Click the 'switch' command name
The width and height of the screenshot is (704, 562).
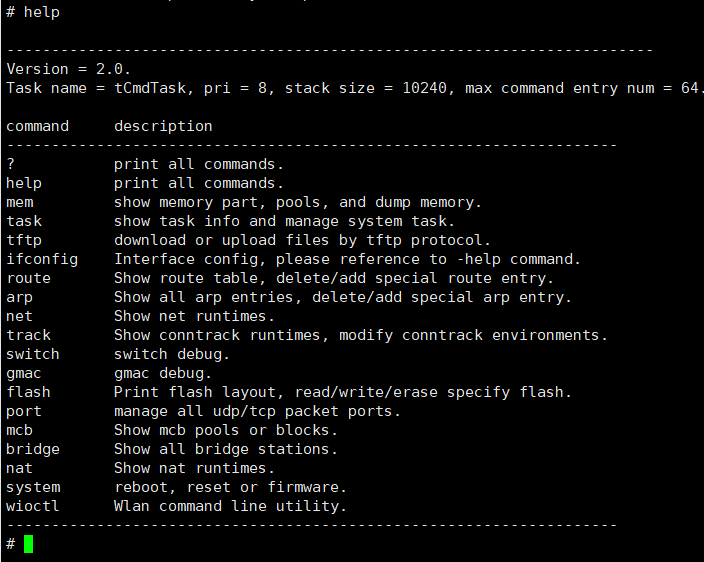pos(33,354)
